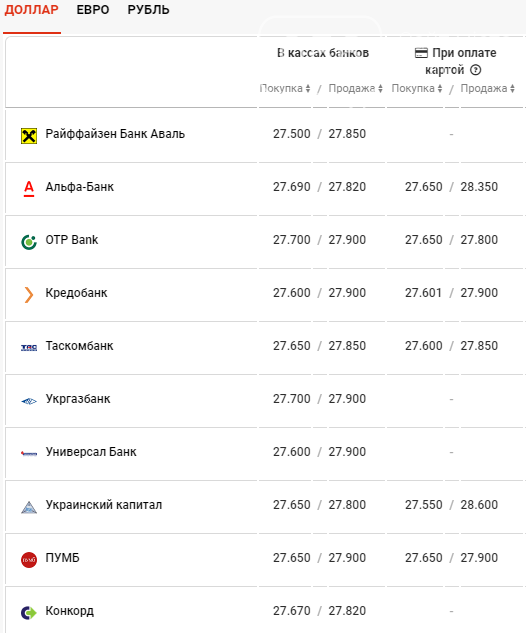Switch to the ЕВРО tab
The image size is (526, 633).
tap(93, 10)
